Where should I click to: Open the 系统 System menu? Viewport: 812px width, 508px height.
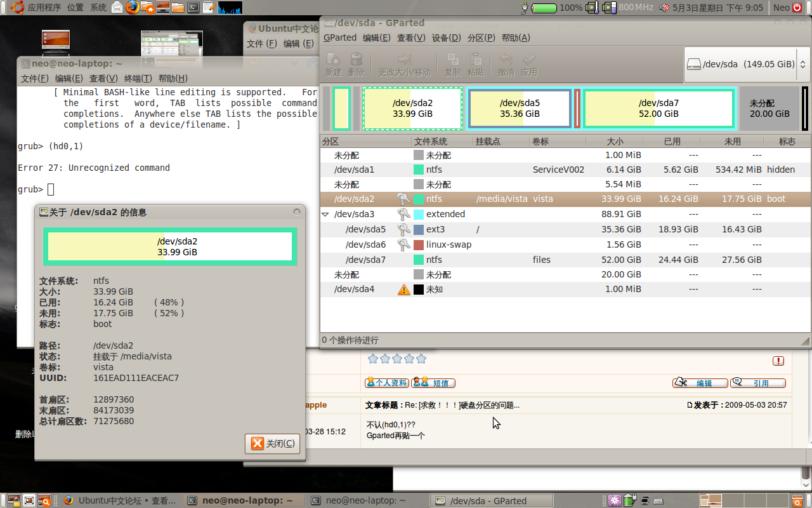tap(98, 8)
